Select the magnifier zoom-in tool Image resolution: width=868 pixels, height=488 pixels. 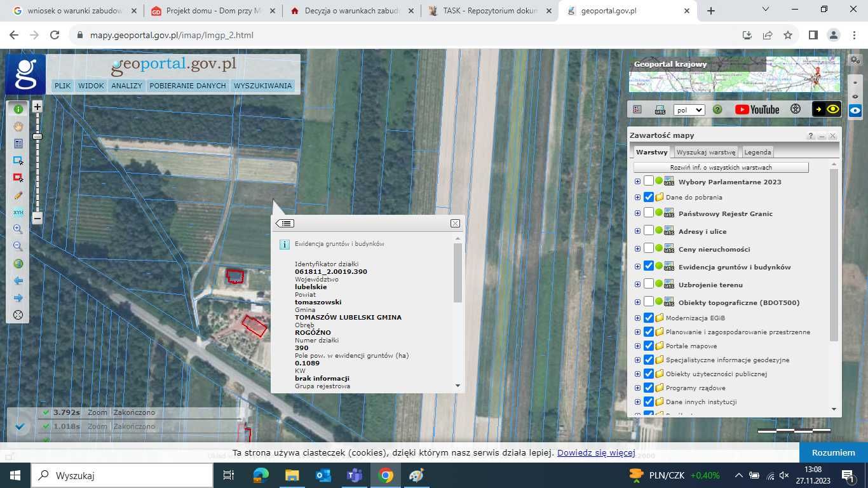pyautogui.click(x=18, y=229)
